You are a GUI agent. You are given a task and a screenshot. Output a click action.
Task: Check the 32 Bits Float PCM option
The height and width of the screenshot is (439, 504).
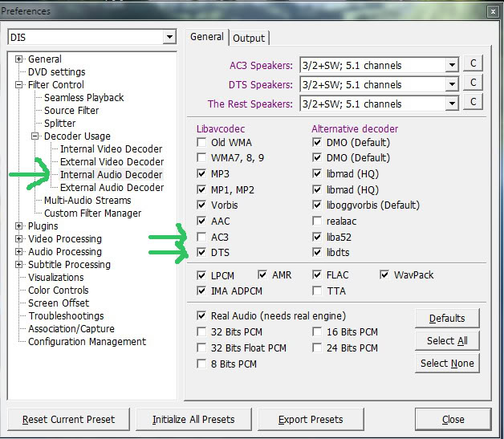click(x=201, y=348)
